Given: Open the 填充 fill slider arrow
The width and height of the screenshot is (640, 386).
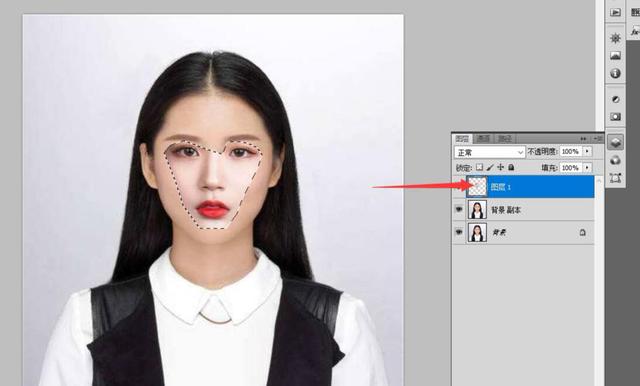Looking at the screenshot, I should point(587,167).
